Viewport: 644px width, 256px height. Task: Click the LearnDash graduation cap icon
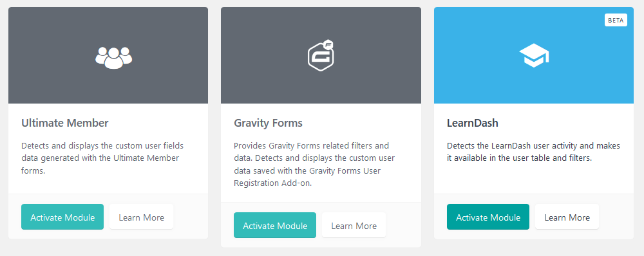pos(534,55)
